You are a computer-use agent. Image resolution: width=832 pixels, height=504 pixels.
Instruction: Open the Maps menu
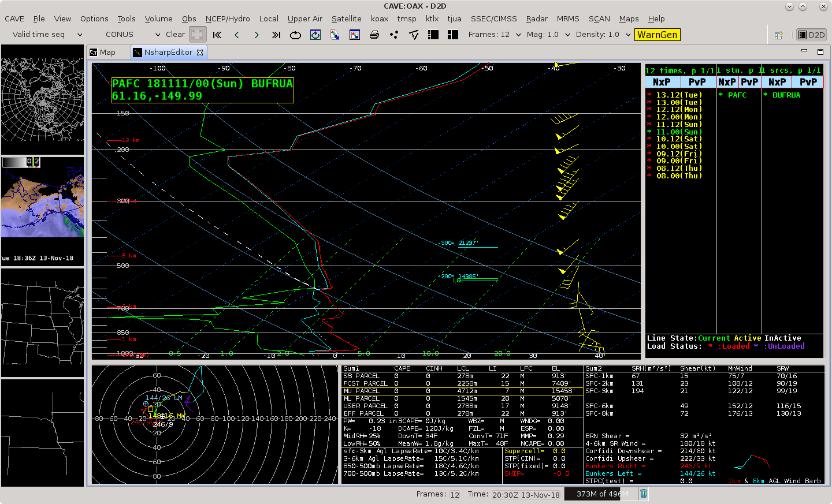(629, 18)
